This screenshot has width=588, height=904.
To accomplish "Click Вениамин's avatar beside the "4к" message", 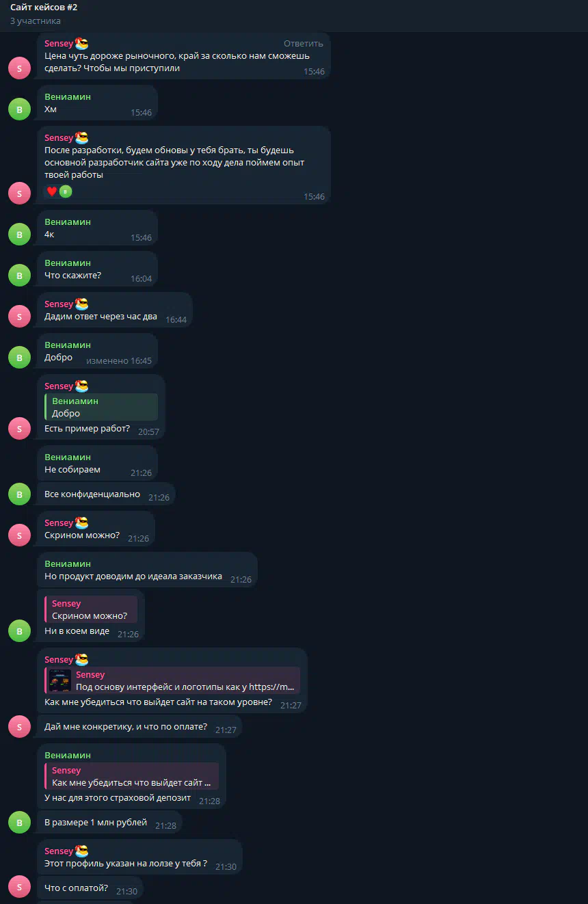I will click(19, 235).
